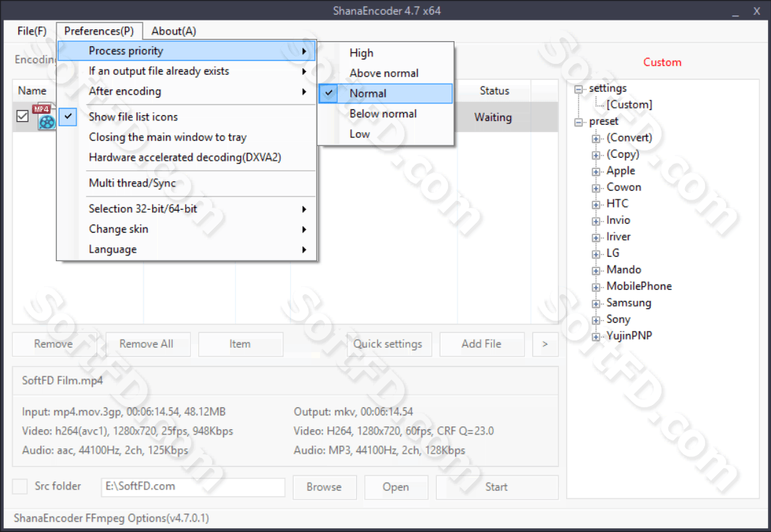Open Process priority submenu
The width and height of the screenshot is (771, 532).
tap(187, 51)
